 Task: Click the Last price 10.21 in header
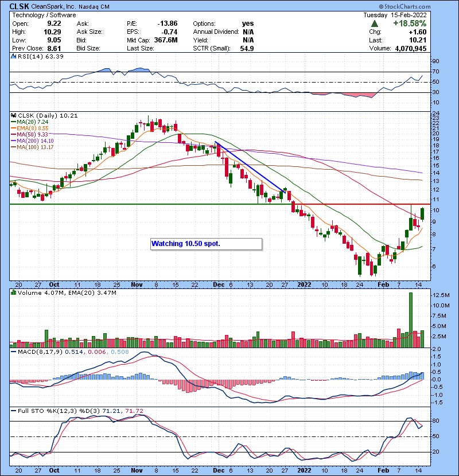[417, 40]
